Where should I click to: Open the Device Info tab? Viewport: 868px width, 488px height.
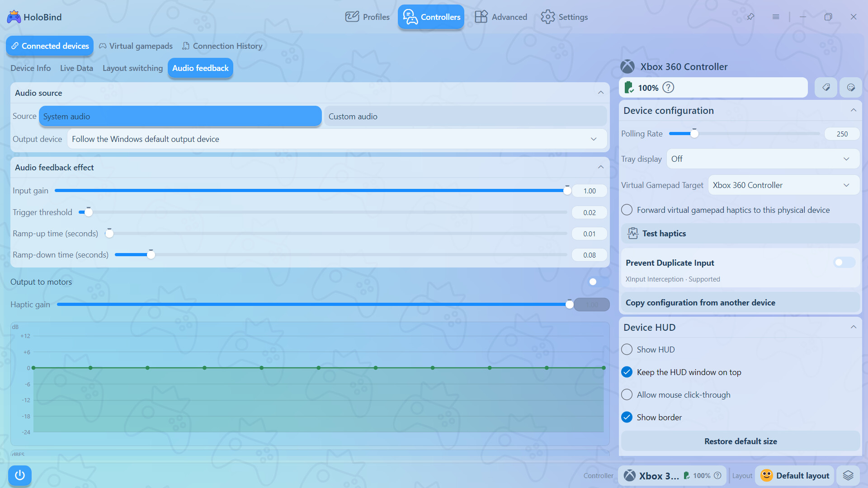(x=31, y=68)
